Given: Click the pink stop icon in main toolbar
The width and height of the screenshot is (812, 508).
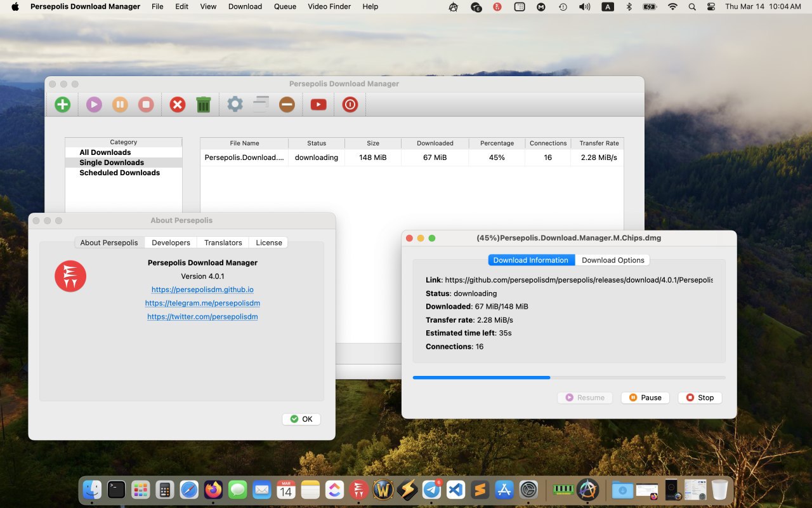Looking at the screenshot, I should pyautogui.click(x=146, y=105).
